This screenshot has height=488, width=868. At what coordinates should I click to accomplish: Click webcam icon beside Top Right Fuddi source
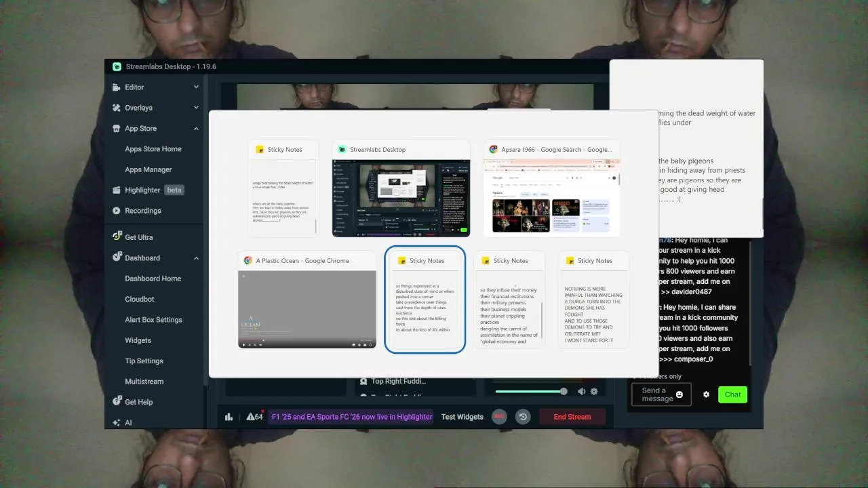pos(363,382)
